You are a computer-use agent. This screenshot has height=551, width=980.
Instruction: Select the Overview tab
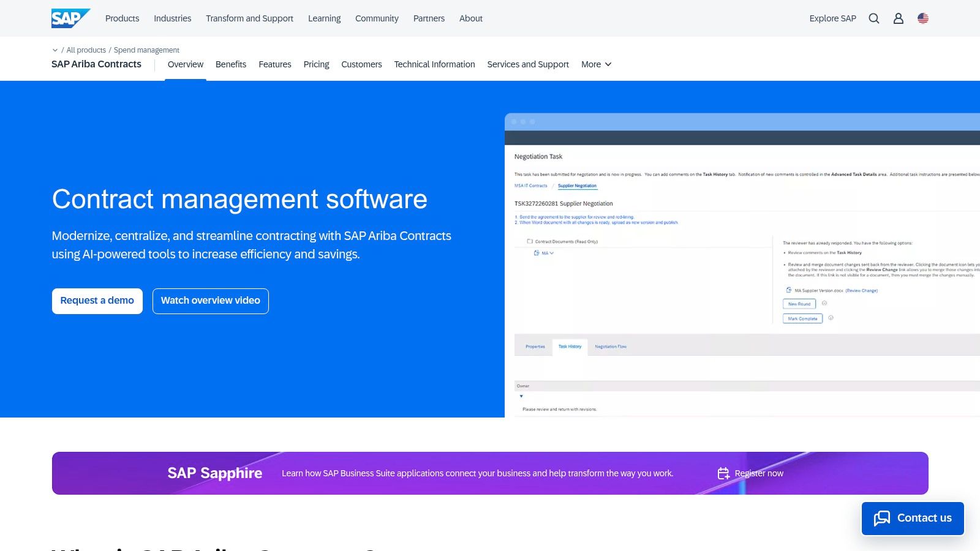(x=186, y=64)
